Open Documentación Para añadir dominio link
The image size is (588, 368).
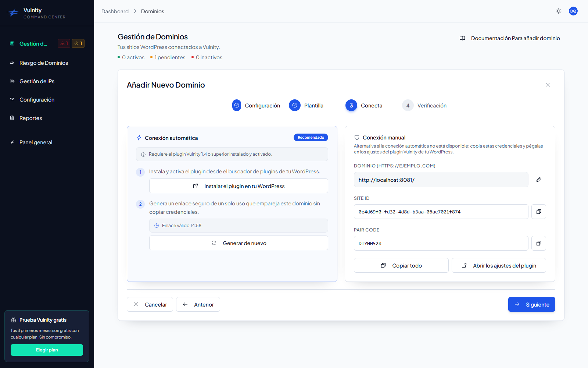pos(510,38)
